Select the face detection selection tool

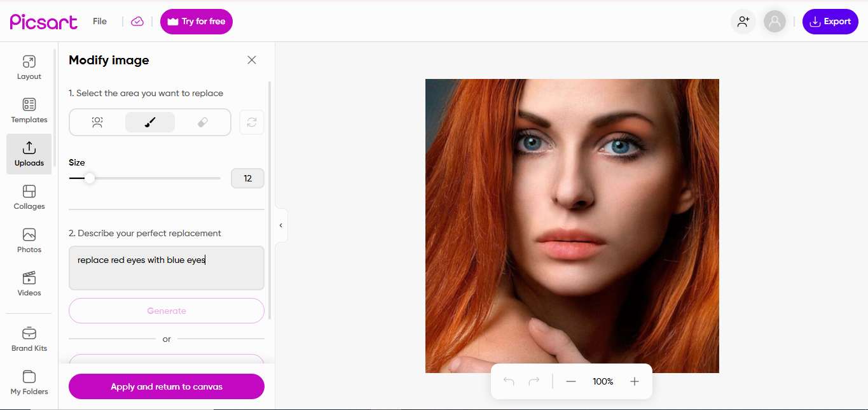tap(97, 122)
